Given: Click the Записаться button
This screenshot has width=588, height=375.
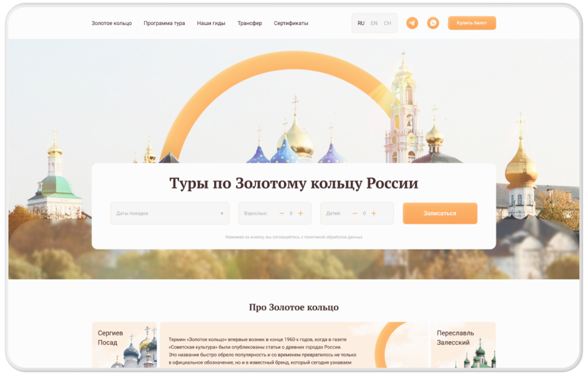Looking at the screenshot, I should (440, 213).
